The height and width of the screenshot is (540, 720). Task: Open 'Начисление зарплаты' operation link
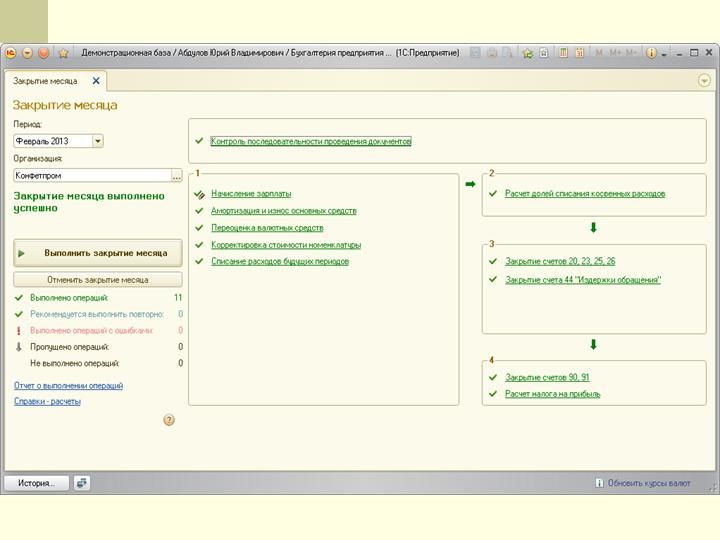(x=251, y=194)
